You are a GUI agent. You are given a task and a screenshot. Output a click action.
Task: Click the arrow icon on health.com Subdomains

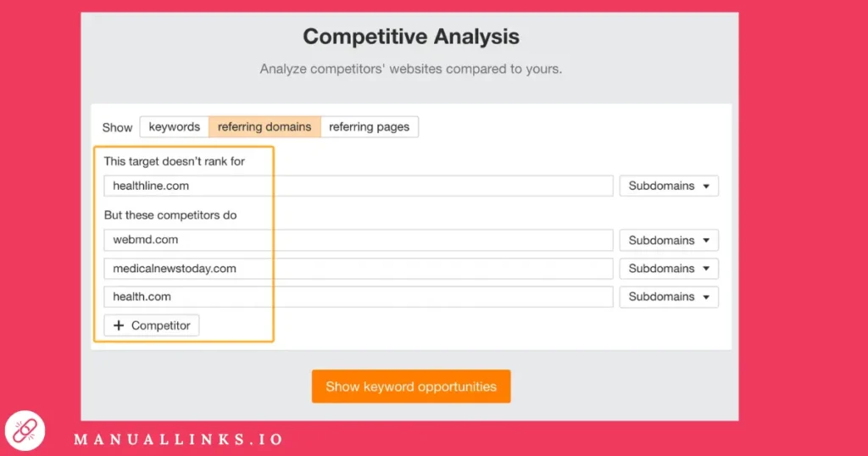tap(706, 298)
